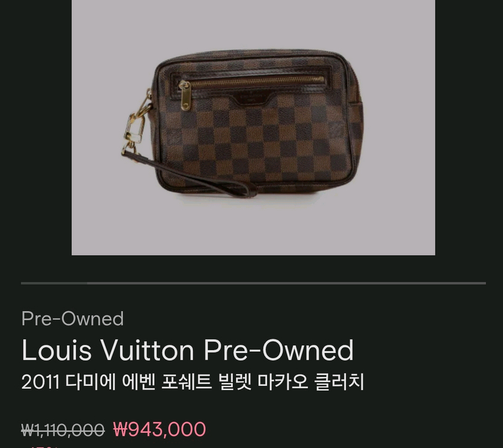
Task: Tap the gold zipper pull on the bag
Action: 185,96
